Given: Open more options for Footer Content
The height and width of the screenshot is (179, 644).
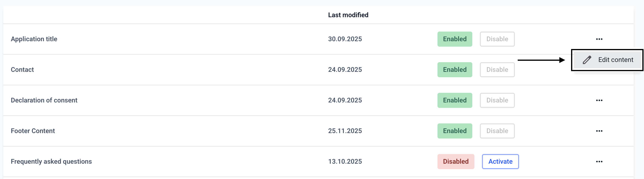Looking at the screenshot, I should [599, 131].
